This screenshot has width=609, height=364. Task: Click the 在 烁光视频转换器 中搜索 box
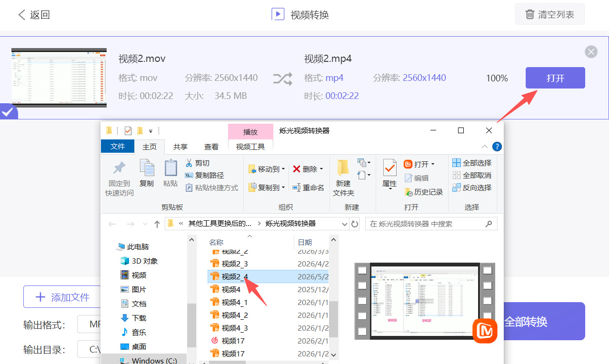[x=431, y=224]
